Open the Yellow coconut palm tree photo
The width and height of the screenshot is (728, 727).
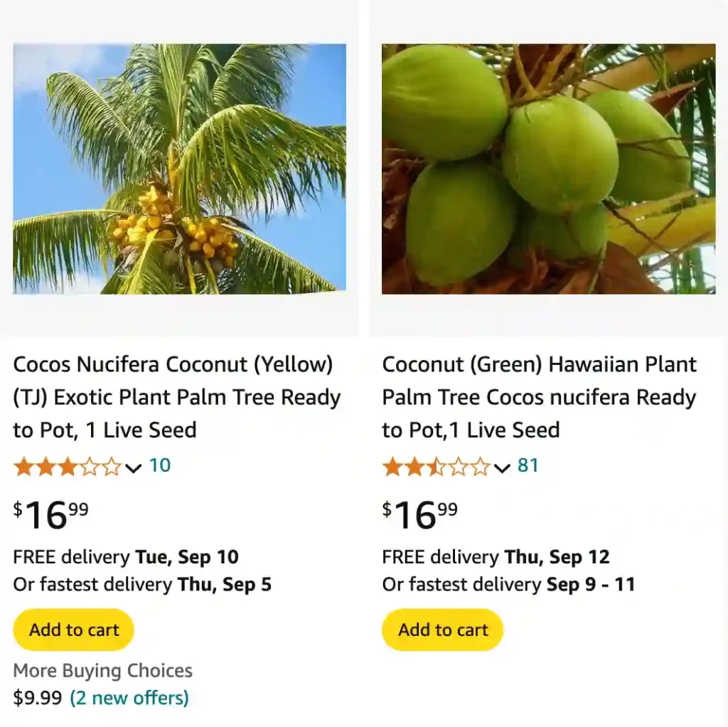[x=179, y=169]
